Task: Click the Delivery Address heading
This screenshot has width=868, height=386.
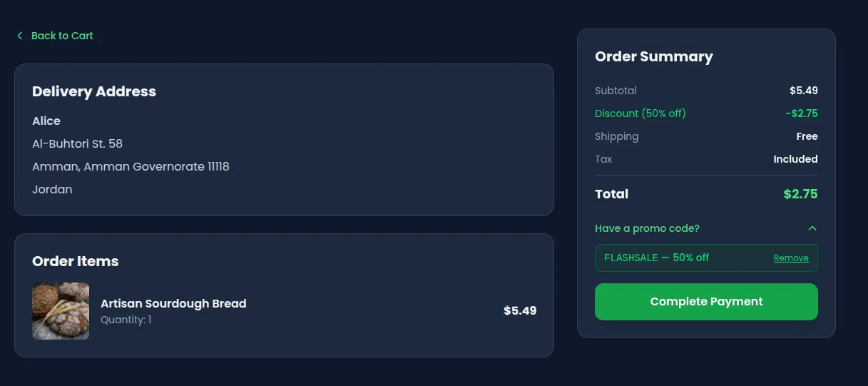Action: [x=94, y=91]
